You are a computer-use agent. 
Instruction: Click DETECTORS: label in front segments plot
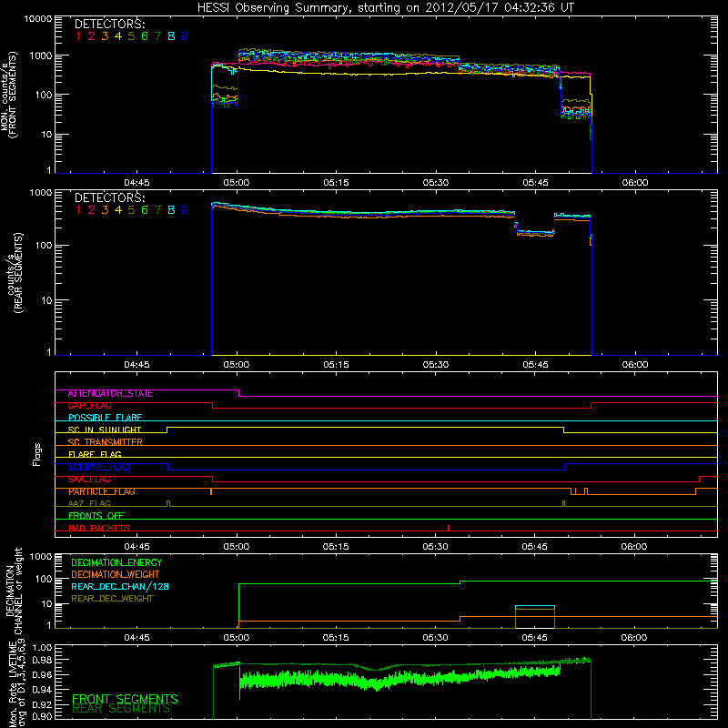coord(109,24)
